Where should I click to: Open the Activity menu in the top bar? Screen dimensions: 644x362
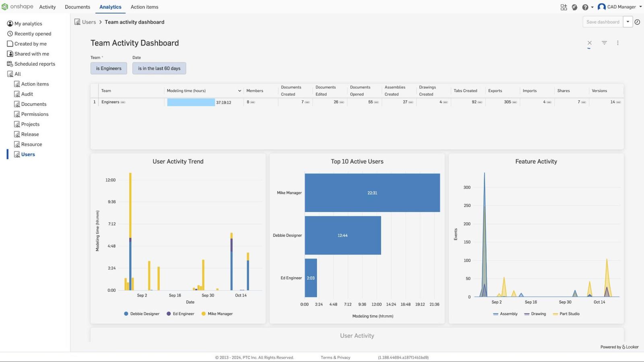(47, 7)
